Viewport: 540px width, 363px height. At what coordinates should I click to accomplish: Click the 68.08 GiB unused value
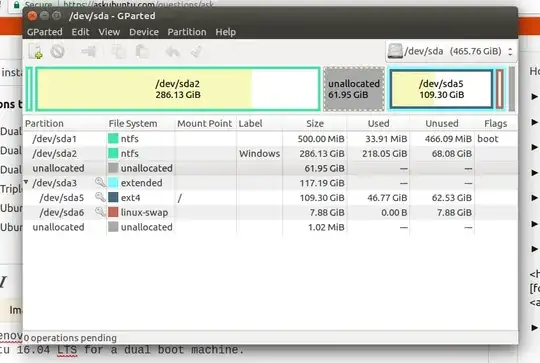click(452, 154)
